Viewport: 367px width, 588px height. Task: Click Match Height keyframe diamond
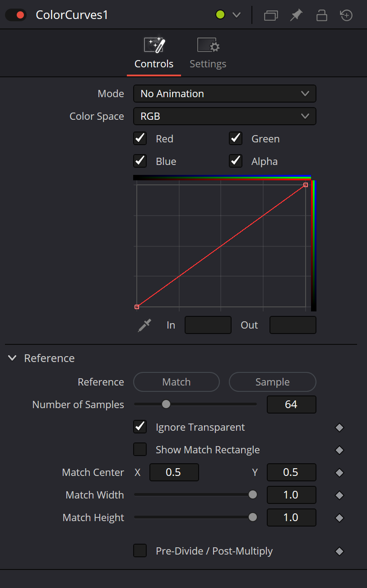(x=339, y=518)
